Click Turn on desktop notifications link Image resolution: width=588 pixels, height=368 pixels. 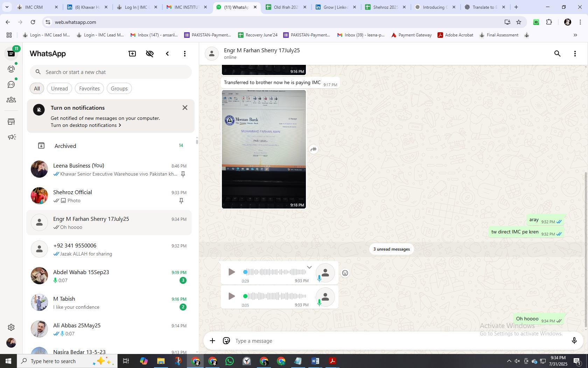tap(86, 125)
